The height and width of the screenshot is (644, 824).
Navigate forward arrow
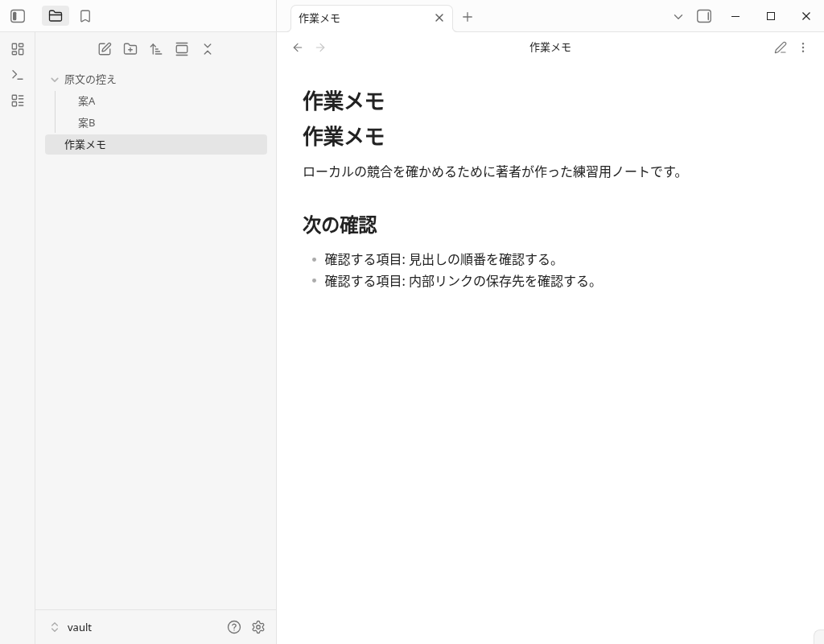tap(320, 47)
